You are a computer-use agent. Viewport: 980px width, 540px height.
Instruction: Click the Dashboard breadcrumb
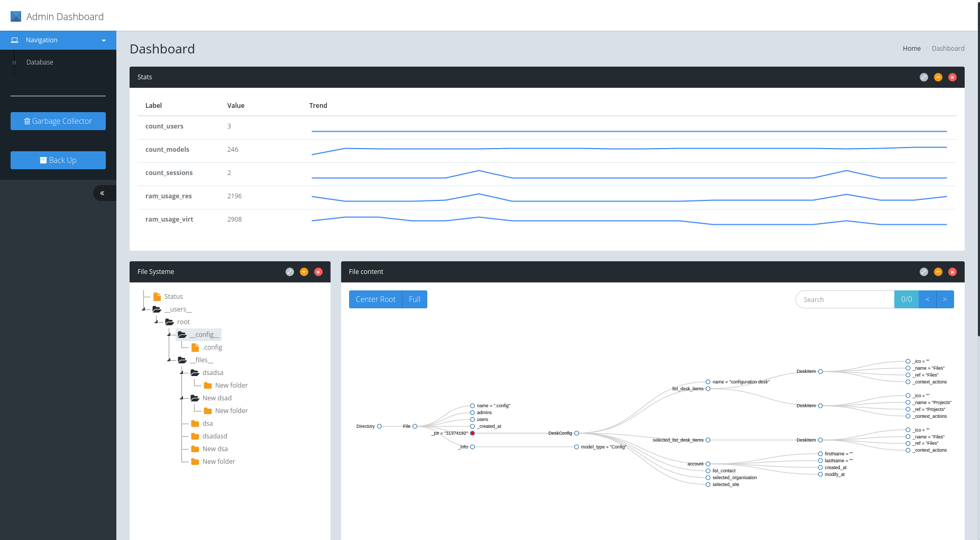[x=948, y=48]
